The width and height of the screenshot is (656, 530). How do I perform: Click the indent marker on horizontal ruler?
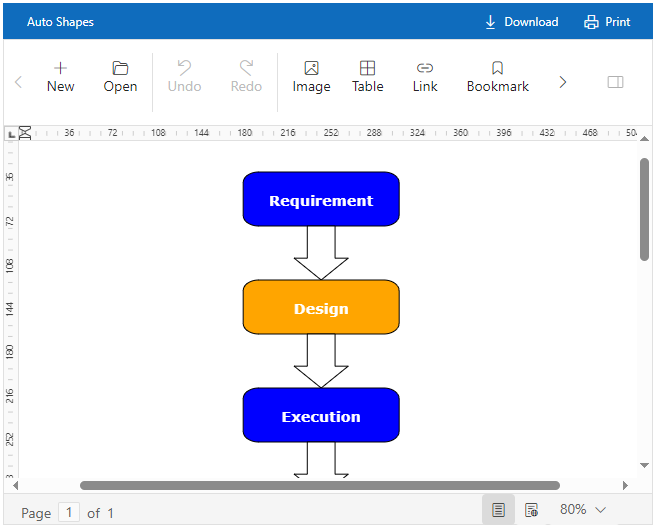click(25, 133)
